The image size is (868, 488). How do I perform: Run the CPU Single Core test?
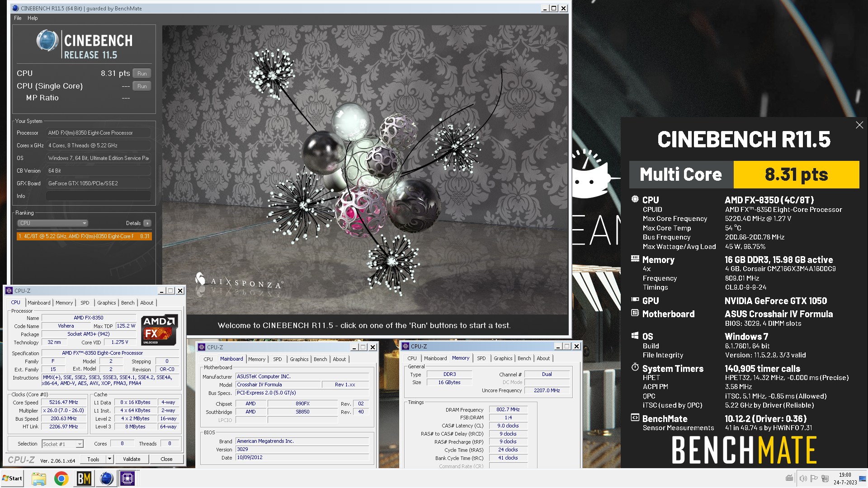(x=142, y=86)
